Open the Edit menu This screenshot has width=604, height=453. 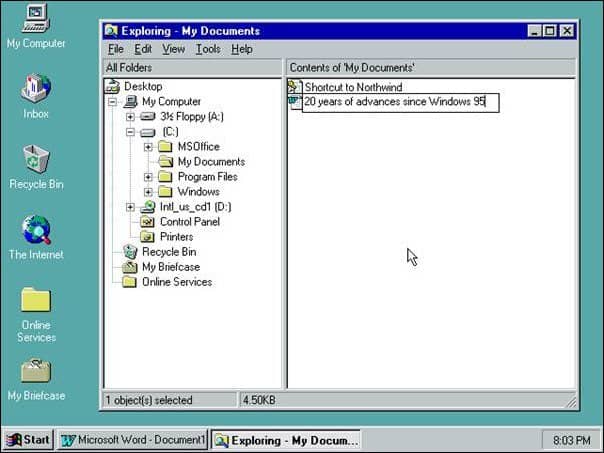(x=143, y=49)
